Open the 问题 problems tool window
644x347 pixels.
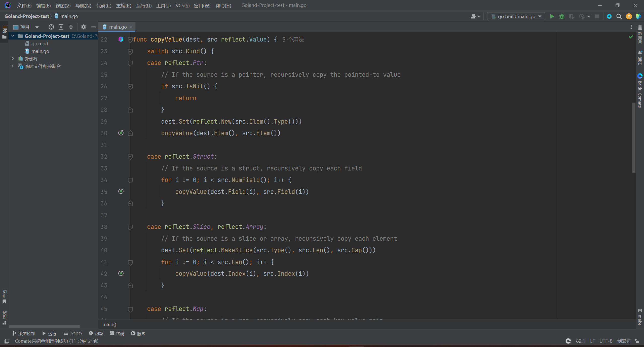tap(96, 333)
